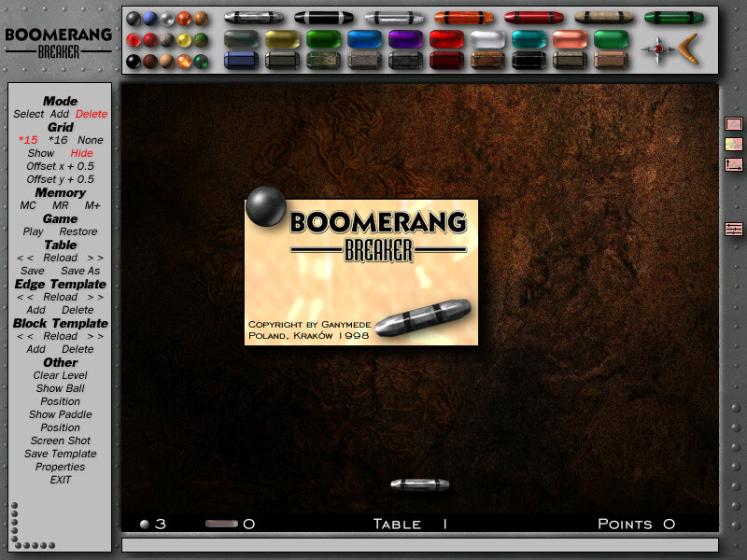Set grid to None
This screenshot has height=560, width=747.
[91, 140]
